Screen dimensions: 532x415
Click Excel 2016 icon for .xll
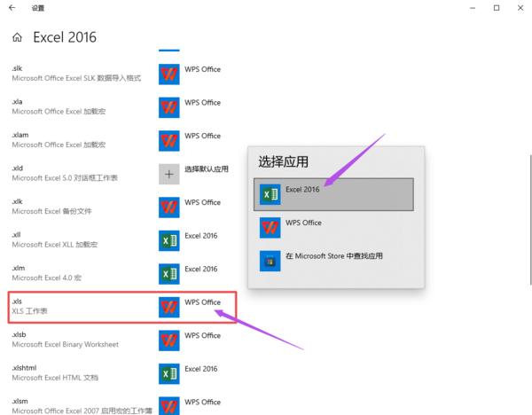(x=169, y=240)
